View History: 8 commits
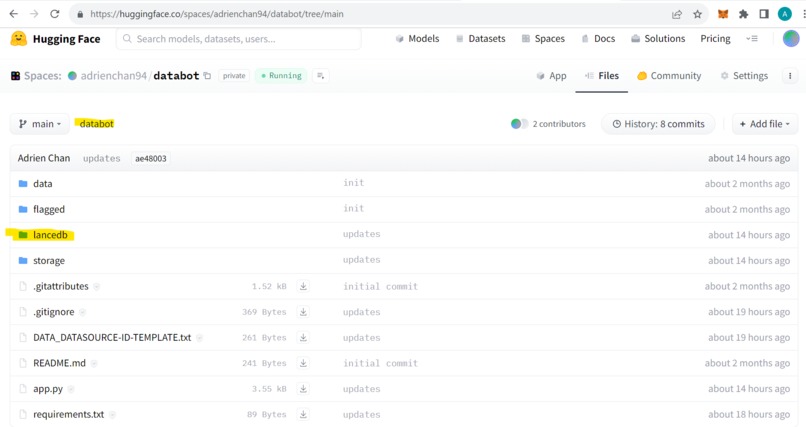 [658, 124]
